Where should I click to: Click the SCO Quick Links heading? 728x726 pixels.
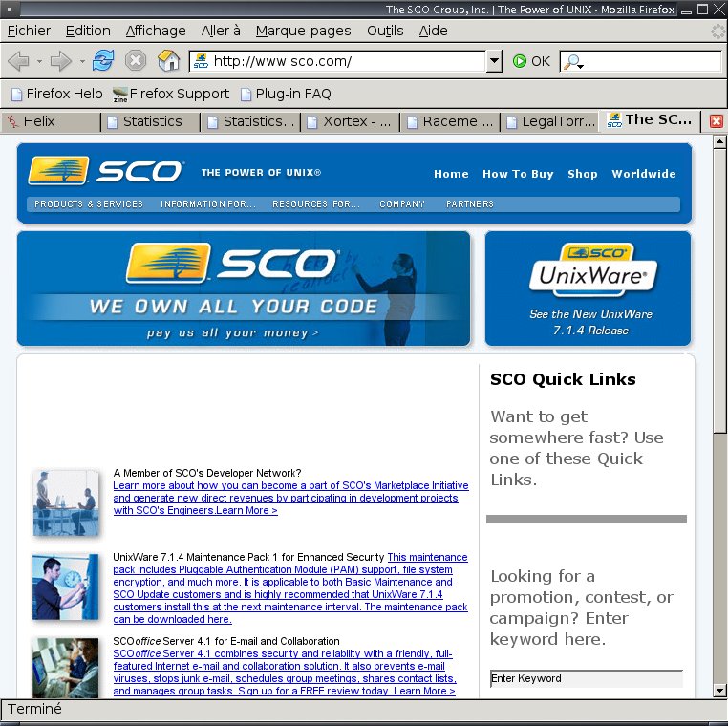[x=563, y=379]
